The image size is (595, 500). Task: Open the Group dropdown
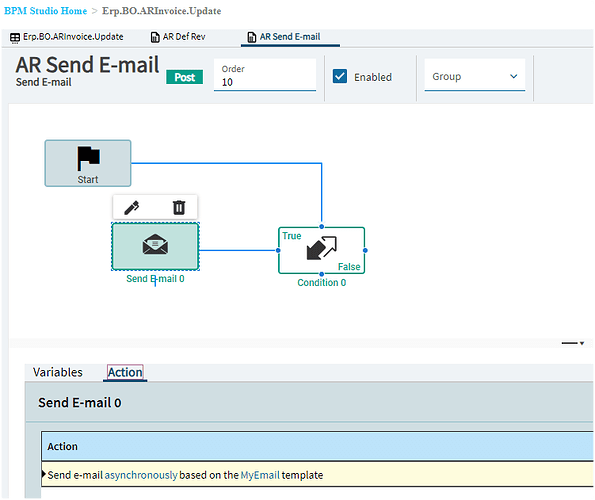[x=475, y=75]
